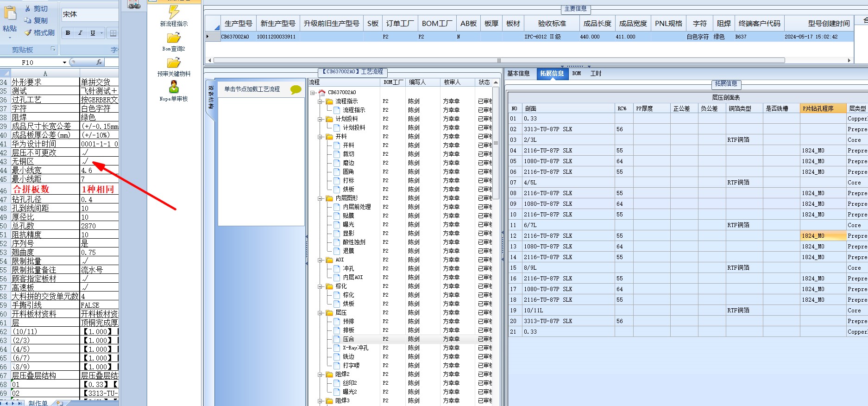This screenshot has height=406, width=868.
Task: Open Nope单审核 user icon
Action: (174, 87)
